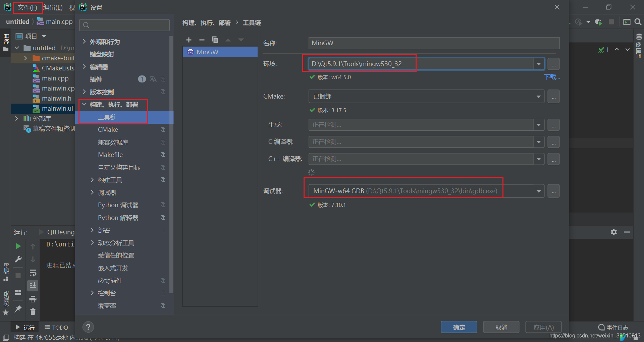Image resolution: width=644 pixels, height=342 pixels.
Task: Open the CMake dropdown showing 已捆绑
Action: [x=539, y=97]
